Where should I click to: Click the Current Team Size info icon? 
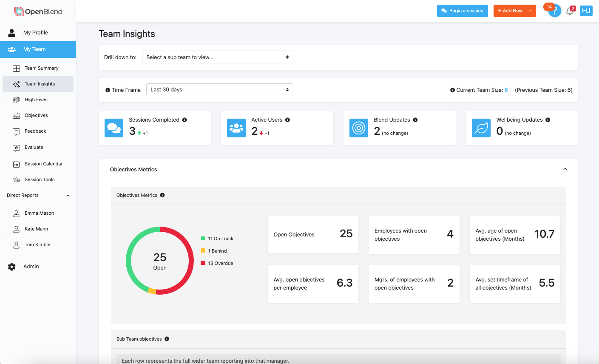pyautogui.click(x=453, y=90)
